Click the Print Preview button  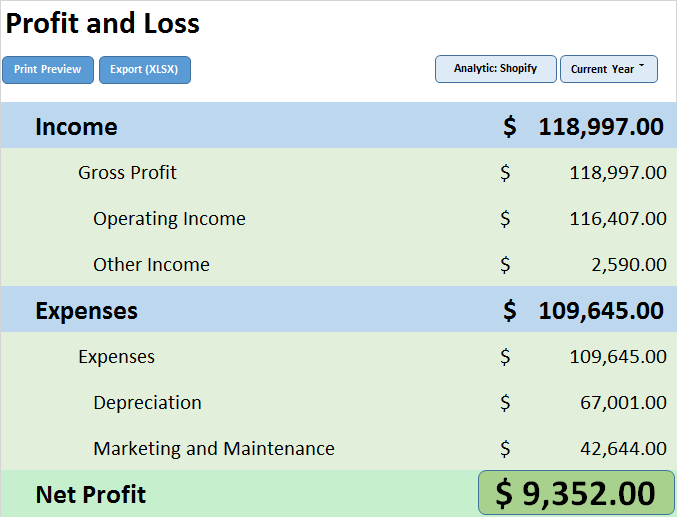click(x=48, y=70)
